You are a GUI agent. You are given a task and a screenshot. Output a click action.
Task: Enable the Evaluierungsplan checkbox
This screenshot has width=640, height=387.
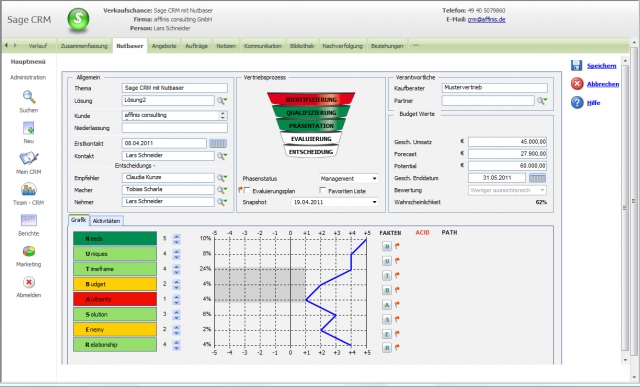247,190
